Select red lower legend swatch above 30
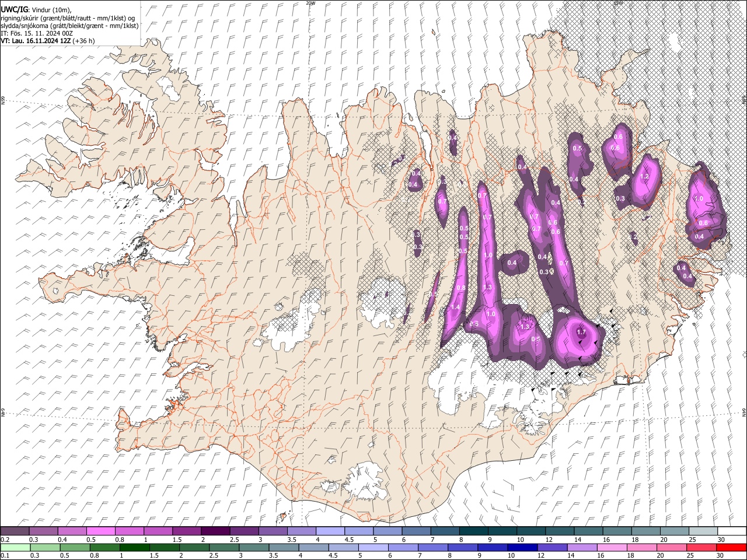Screen dimensions: 747x560 tap(731, 547)
